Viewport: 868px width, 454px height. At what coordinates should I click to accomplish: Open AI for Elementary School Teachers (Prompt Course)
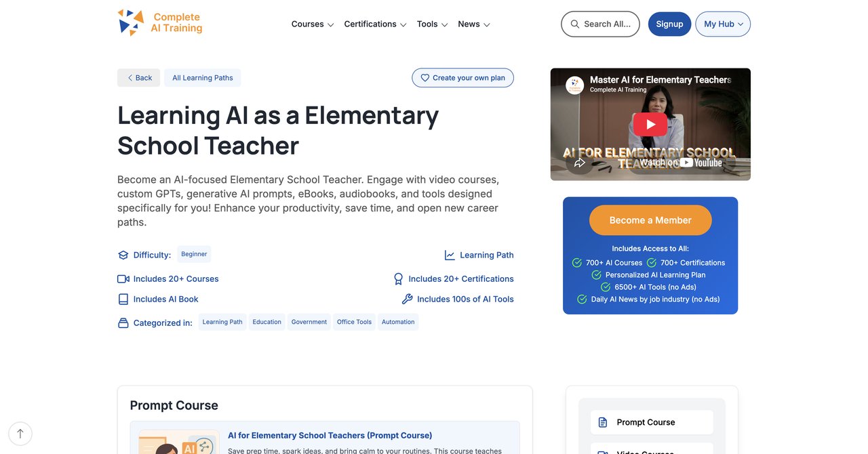pyautogui.click(x=330, y=436)
